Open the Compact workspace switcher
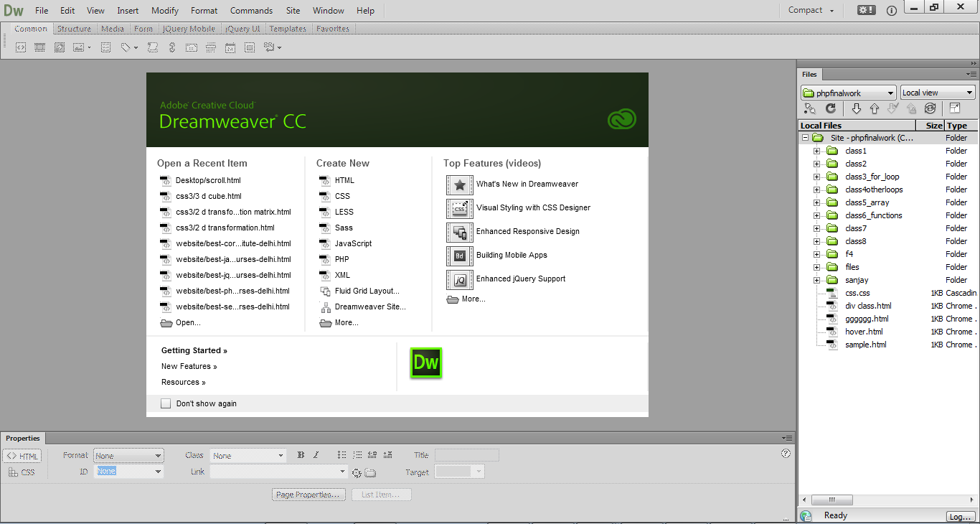The height and width of the screenshot is (524, 980). pyautogui.click(x=811, y=10)
